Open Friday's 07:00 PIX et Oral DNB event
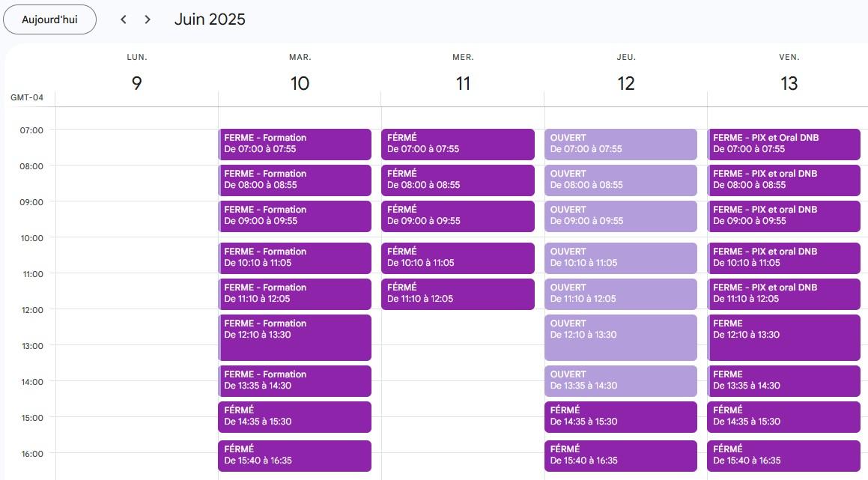The height and width of the screenshot is (480, 868). click(x=784, y=144)
